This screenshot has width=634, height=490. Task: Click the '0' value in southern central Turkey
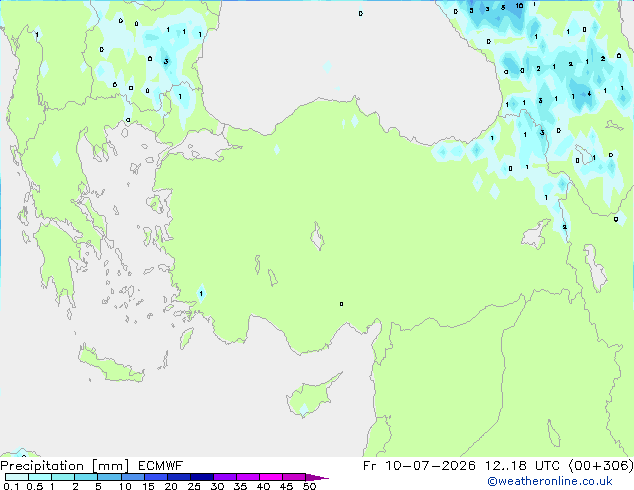tap(341, 304)
